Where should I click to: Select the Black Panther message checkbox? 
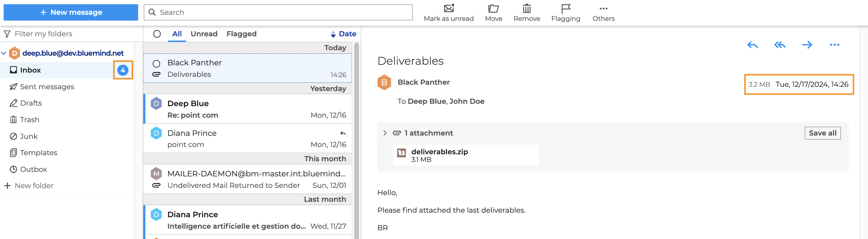click(x=156, y=64)
